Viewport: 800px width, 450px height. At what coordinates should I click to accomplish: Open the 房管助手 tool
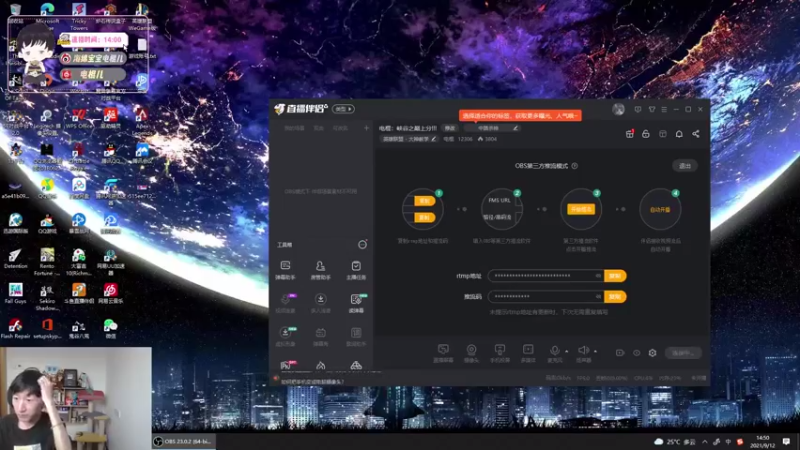point(320,269)
